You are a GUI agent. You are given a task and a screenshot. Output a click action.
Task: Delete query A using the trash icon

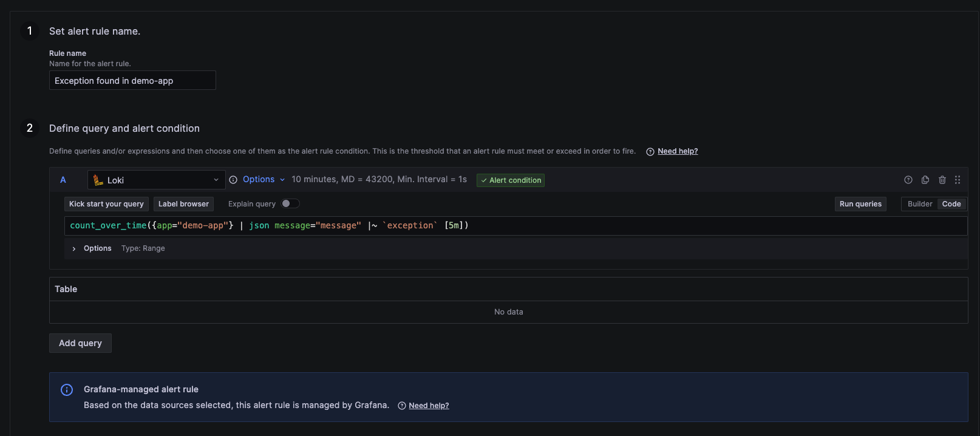(x=942, y=180)
